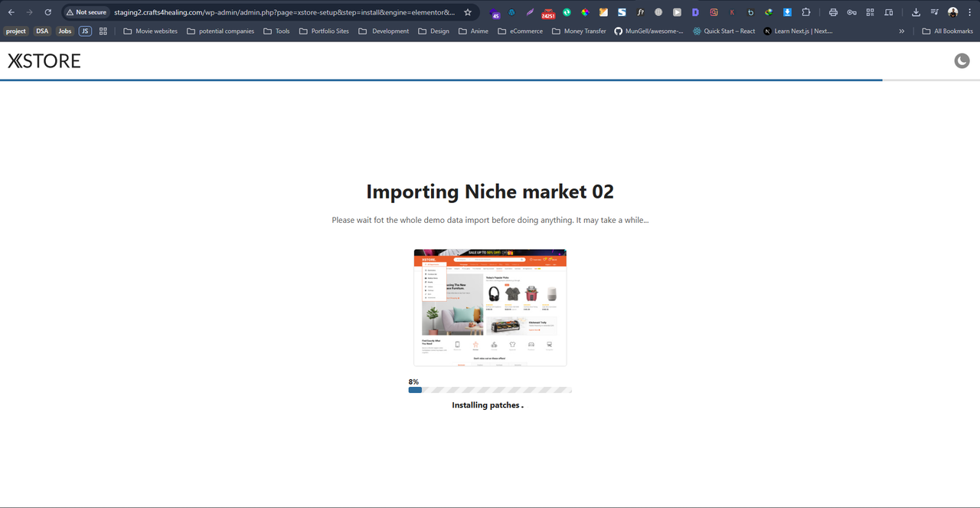Bookmark this page with the star icon
This screenshot has height=508, width=980.
pos(468,12)
